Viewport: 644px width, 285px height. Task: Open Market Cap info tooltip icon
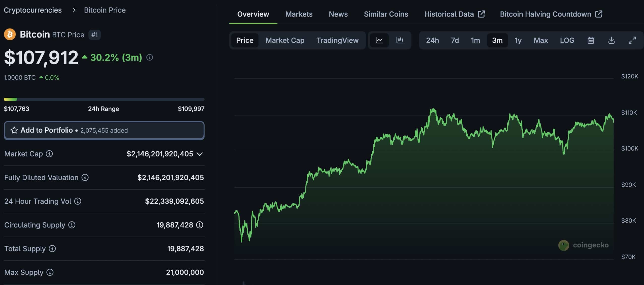pos(49,154)
